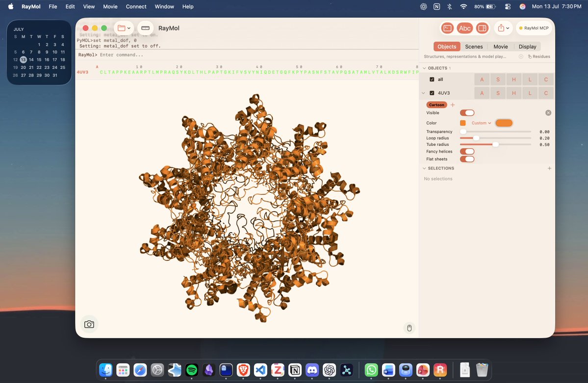Click the H hide button for all
This screenshot has height=383, width=588.
(514, 80)
